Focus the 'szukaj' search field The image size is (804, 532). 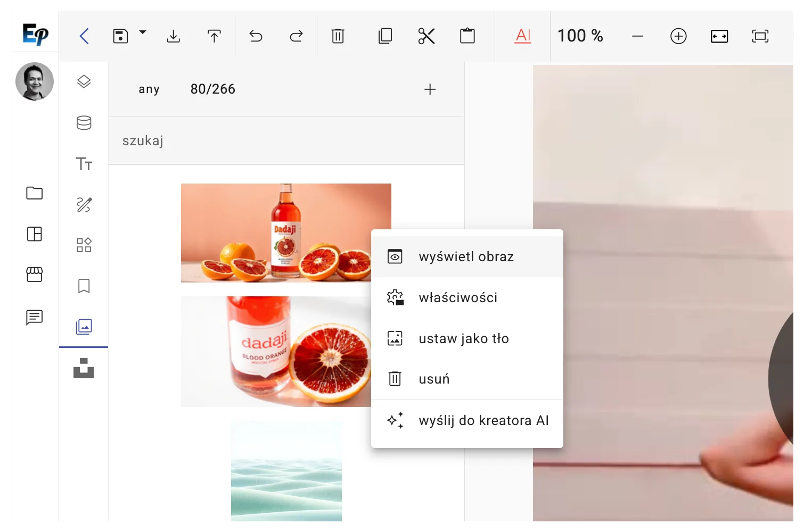coord(286,140)
